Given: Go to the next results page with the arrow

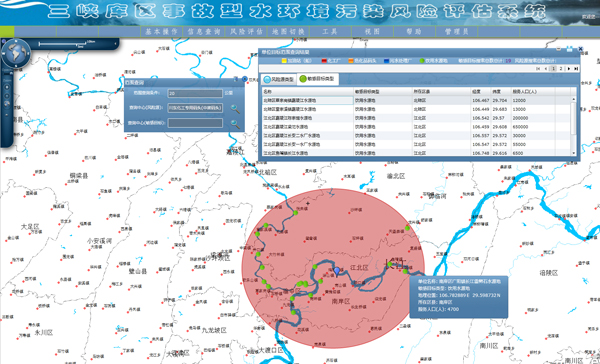Looking at the screenshot, I should click(569, 69).
